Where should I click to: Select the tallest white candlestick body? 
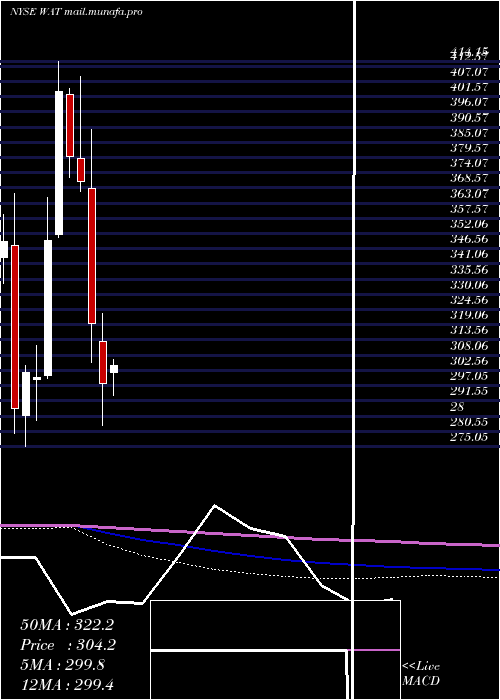(59, 163)
